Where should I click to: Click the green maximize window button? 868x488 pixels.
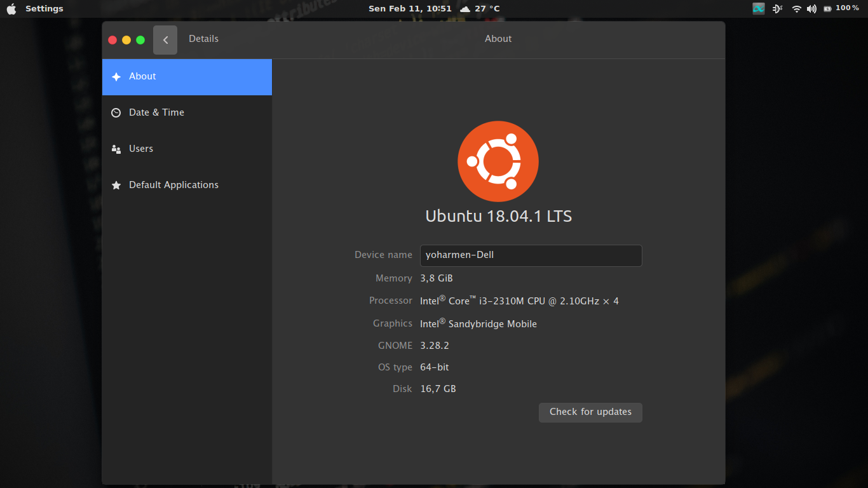(140, 40)
